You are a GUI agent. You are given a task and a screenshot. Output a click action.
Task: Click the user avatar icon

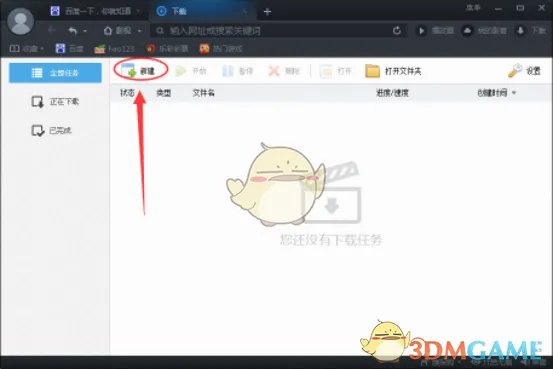[x=20, y=21]
